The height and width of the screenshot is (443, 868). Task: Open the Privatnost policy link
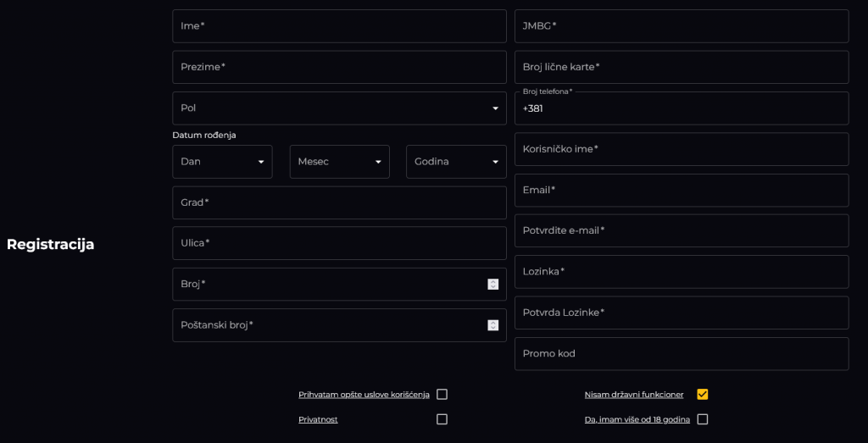tap(318, 420)
